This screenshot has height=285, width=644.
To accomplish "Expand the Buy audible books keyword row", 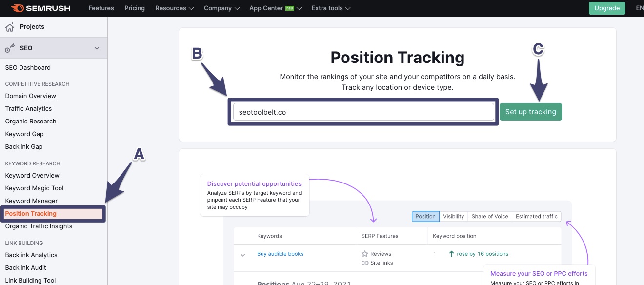I will [242, 254].
